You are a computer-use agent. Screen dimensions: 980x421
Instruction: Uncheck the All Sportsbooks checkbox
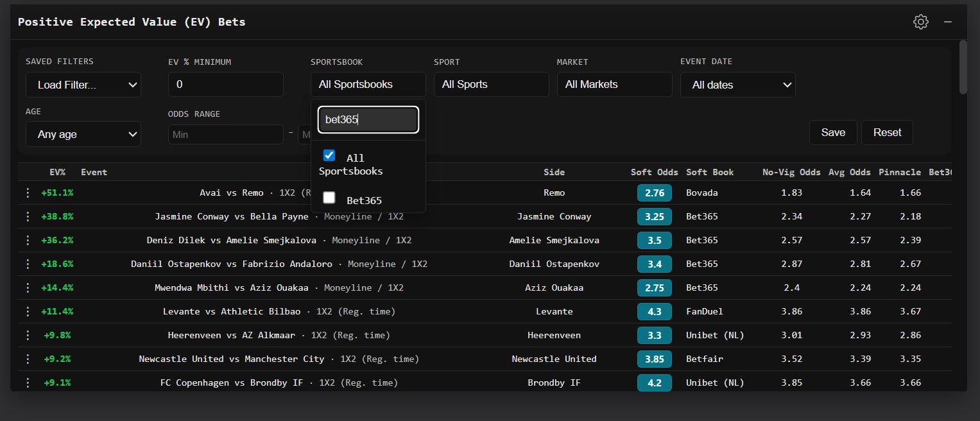click(329, 155)
